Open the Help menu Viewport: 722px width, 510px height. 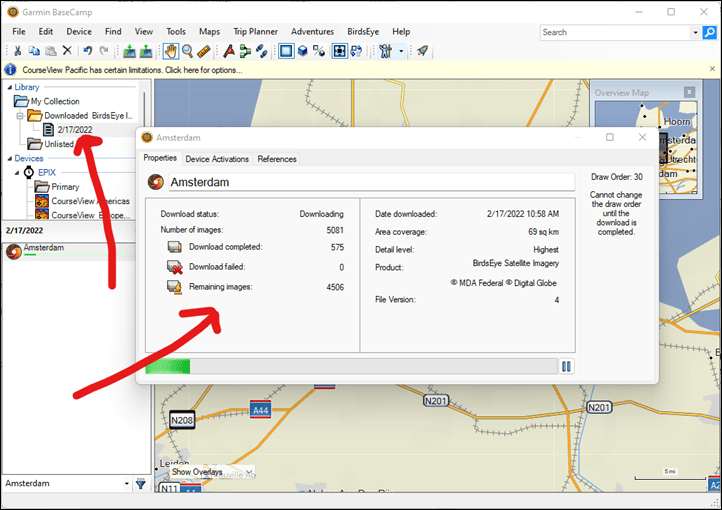[401, 32]
